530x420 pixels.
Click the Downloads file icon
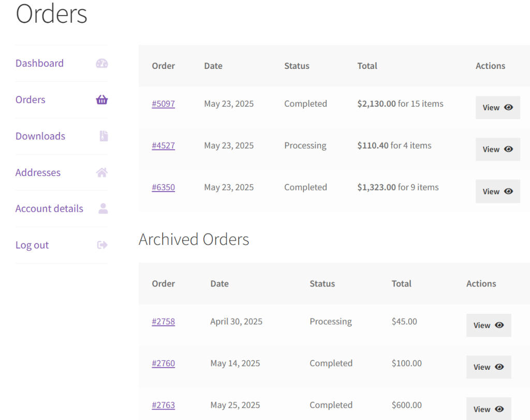(104, 136)
